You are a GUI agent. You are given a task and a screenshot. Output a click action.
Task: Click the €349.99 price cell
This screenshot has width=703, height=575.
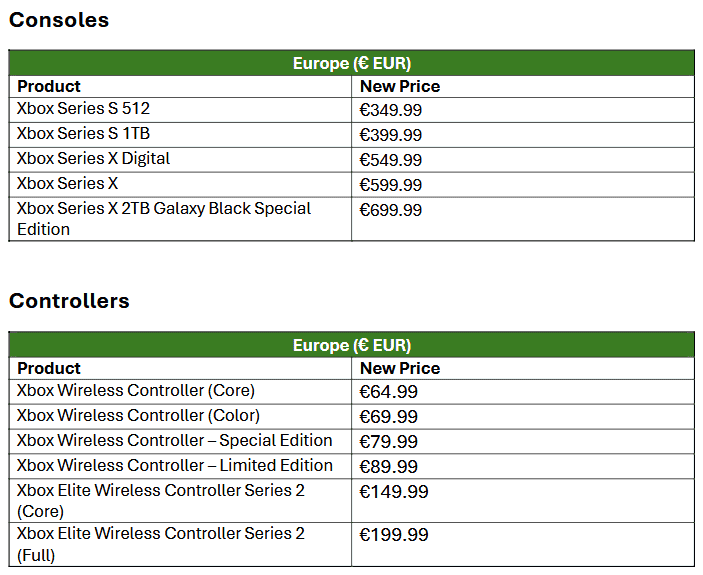pos(391,110)
